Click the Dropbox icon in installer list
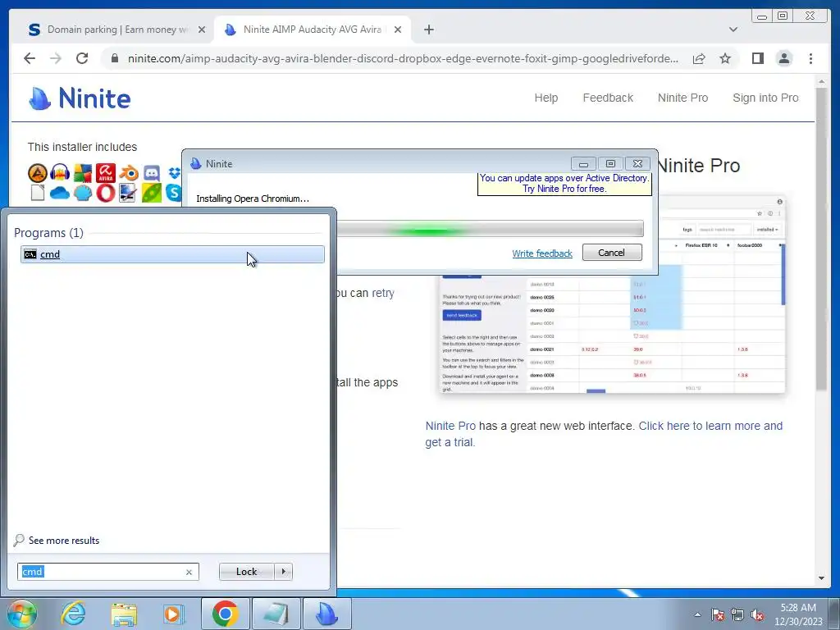Viewport: 840px width, 630px height. [x=174, y=173]
